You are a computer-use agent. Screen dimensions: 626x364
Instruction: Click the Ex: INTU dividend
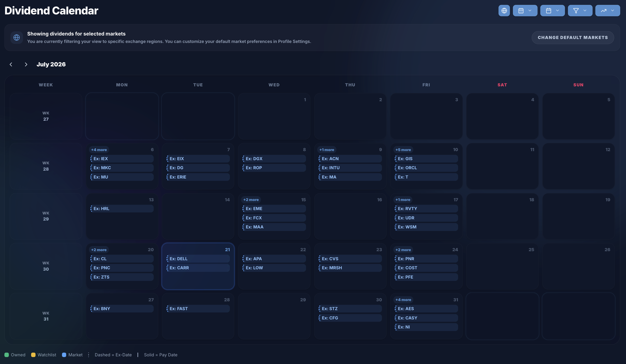[350, 168]
